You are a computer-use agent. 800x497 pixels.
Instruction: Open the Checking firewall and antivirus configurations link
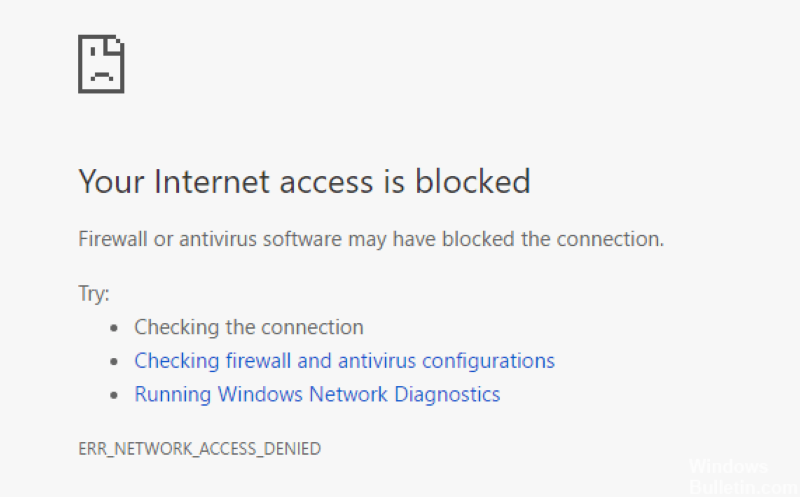click(344, 361)
